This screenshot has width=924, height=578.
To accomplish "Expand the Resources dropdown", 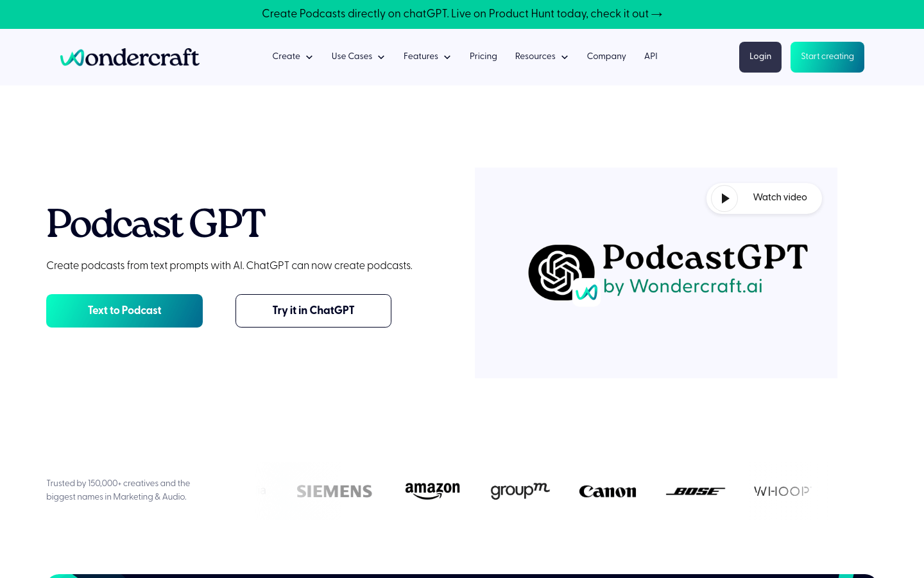I will (542, 57).
